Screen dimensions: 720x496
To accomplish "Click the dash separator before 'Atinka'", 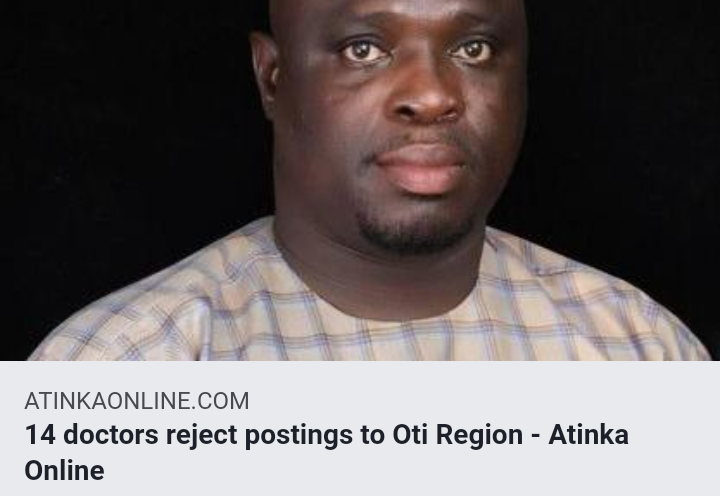I will 535,435.
